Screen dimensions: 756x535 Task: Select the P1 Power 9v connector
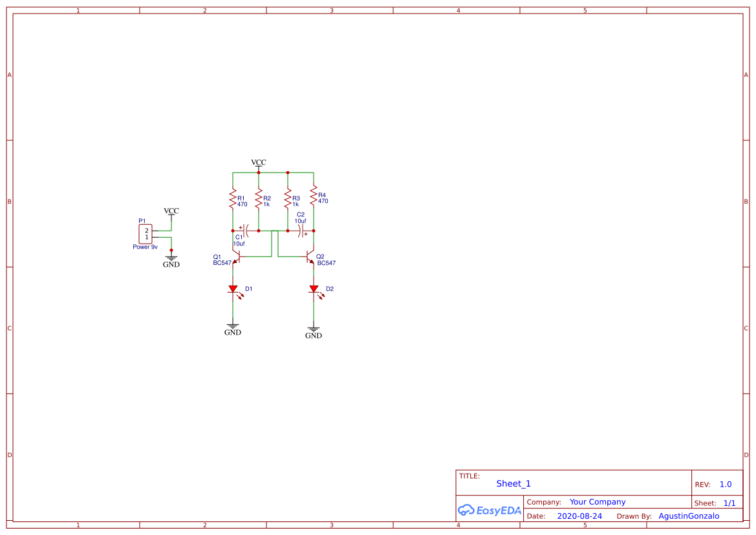point(145,233)
